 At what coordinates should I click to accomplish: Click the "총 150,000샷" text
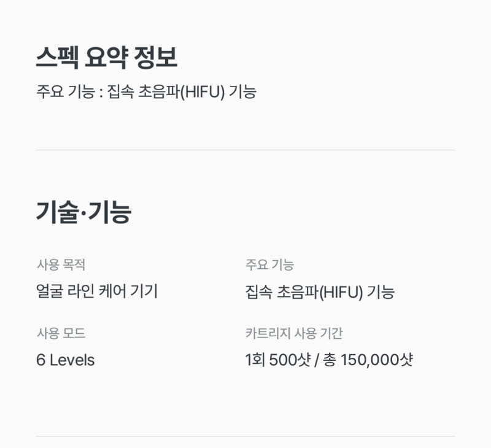[370, 360]
